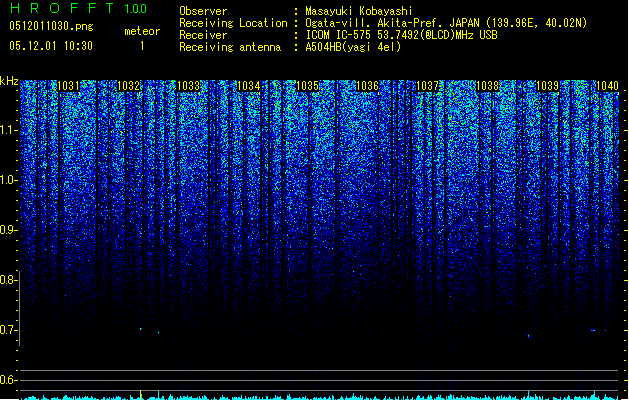
Task: Click time marker 1035
Action: [308, 86]
